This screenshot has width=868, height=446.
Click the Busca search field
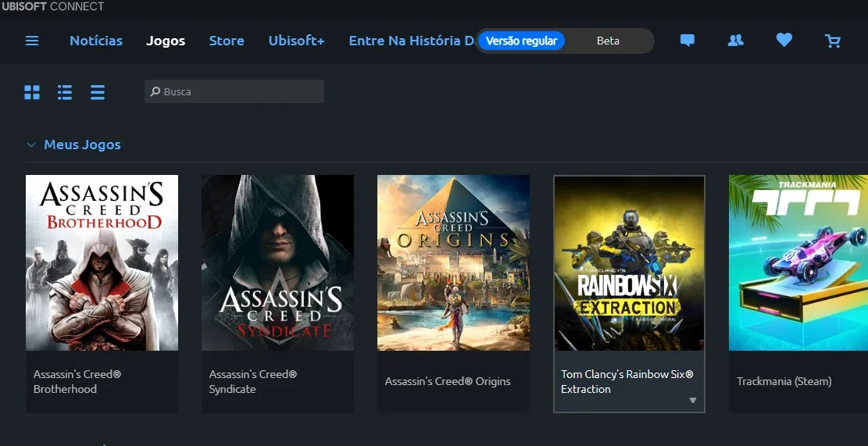coord(234,91)
